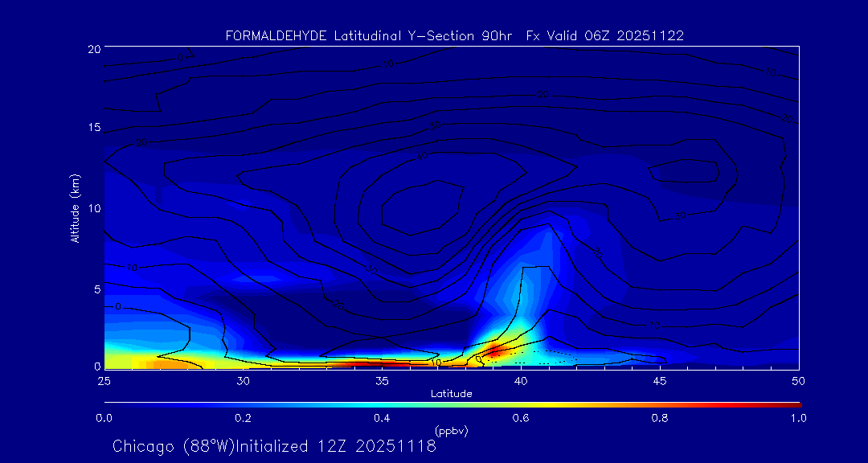Click the x-axis tick label 45
Image resolution: width=868 pixels, height=463 pixels.
[660, 380]
